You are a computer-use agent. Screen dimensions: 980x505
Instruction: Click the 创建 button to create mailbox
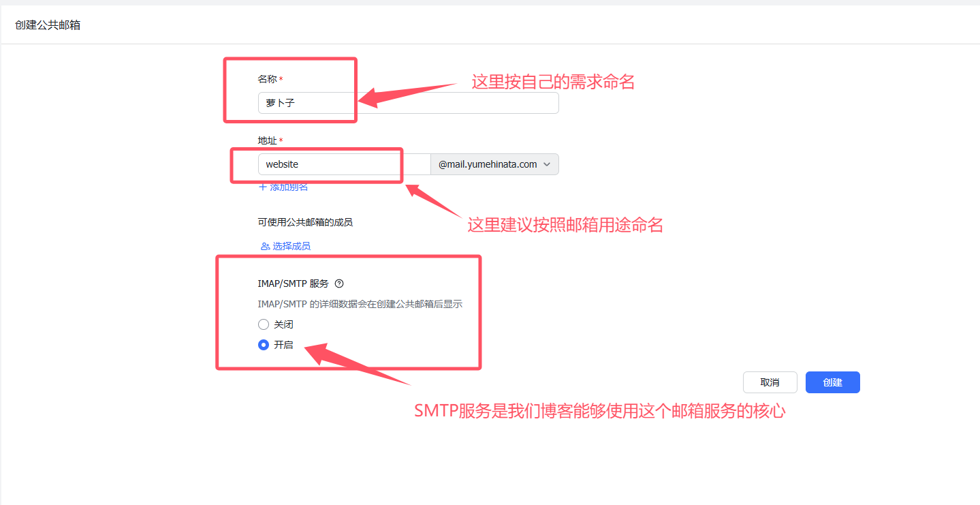click(832, 382)
